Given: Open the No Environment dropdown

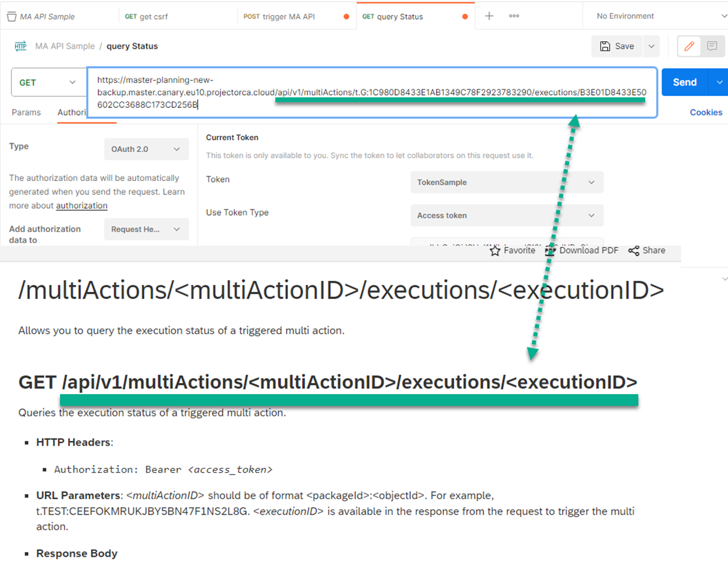Looking at the screenshot, I should click(661, 16).
